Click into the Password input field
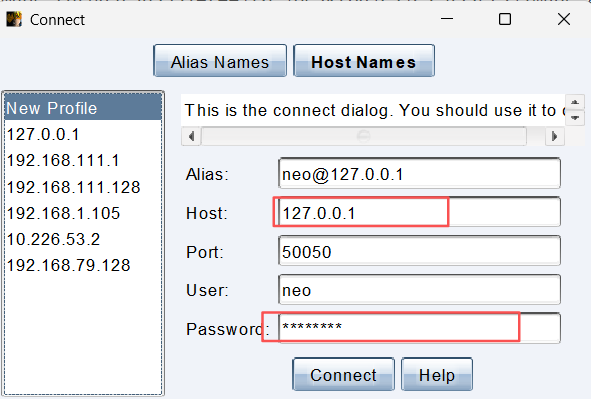The height and width of the screenshot is (399, 591). coord(419,328)
